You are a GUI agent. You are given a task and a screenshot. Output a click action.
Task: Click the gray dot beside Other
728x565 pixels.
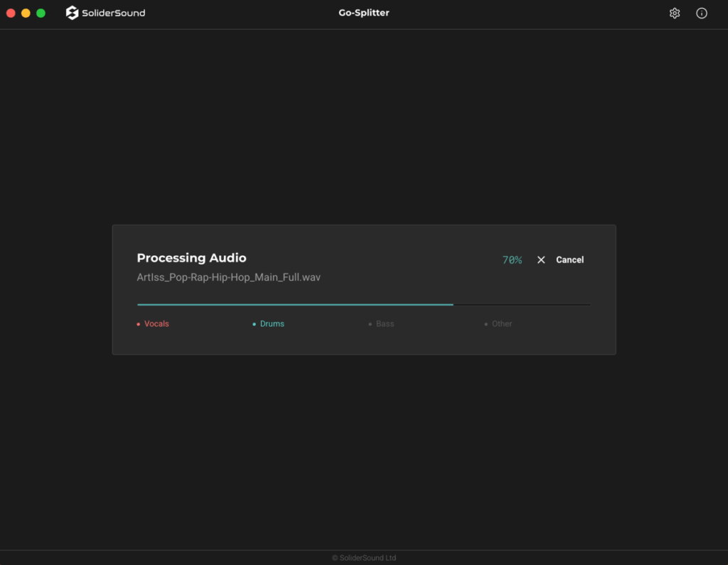tap(486, 324)
